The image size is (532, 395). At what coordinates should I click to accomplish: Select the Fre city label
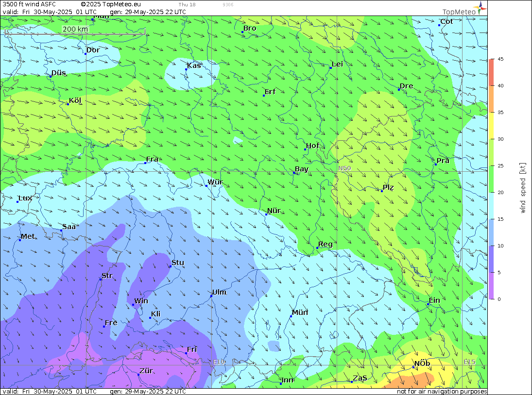tap(111, 323)
